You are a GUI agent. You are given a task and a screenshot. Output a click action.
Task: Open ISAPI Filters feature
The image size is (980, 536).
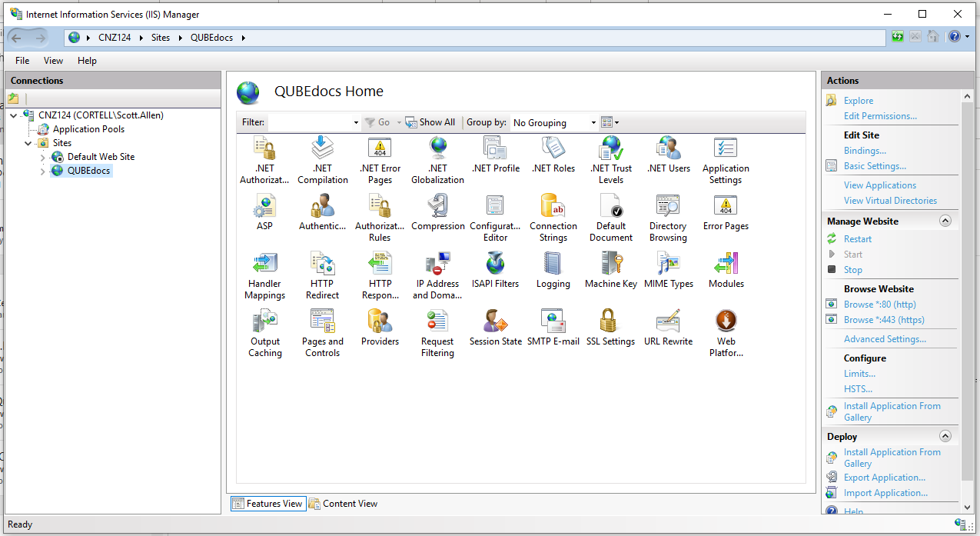point(495,270)
